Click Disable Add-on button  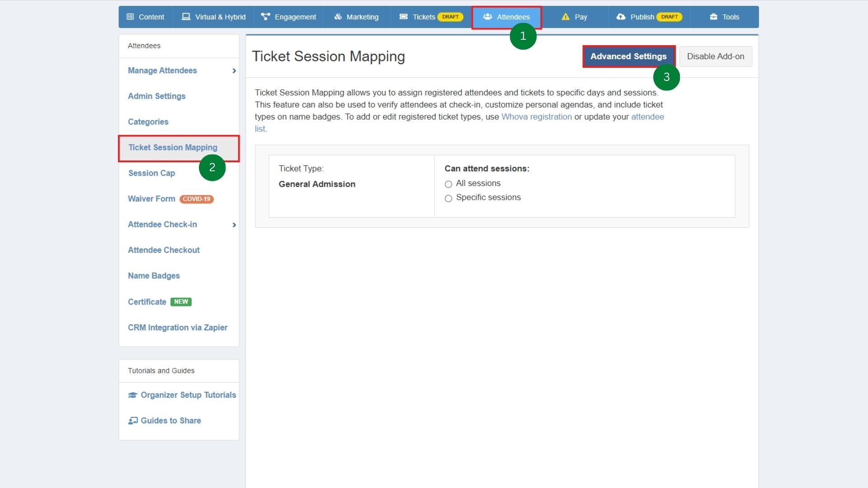(715, 56)
